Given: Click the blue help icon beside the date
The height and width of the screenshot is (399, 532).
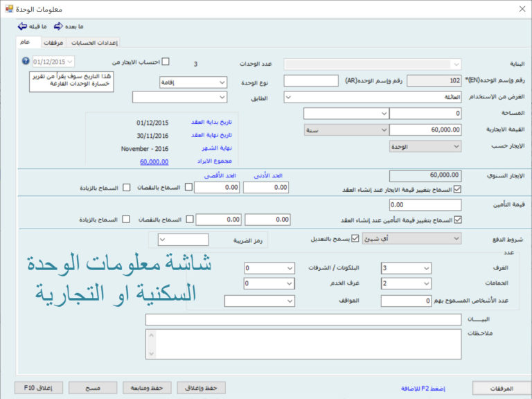Looking at the screenshot, I should [25, 62].
